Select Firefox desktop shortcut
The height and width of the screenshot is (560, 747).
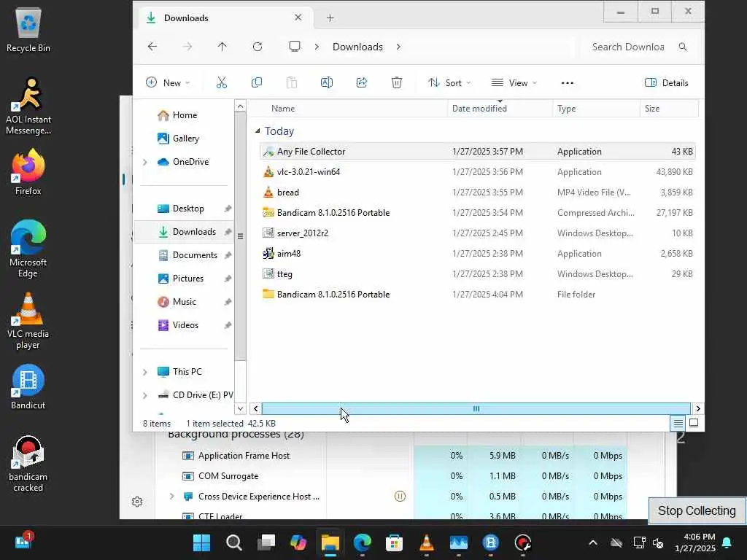click(28, 172)
